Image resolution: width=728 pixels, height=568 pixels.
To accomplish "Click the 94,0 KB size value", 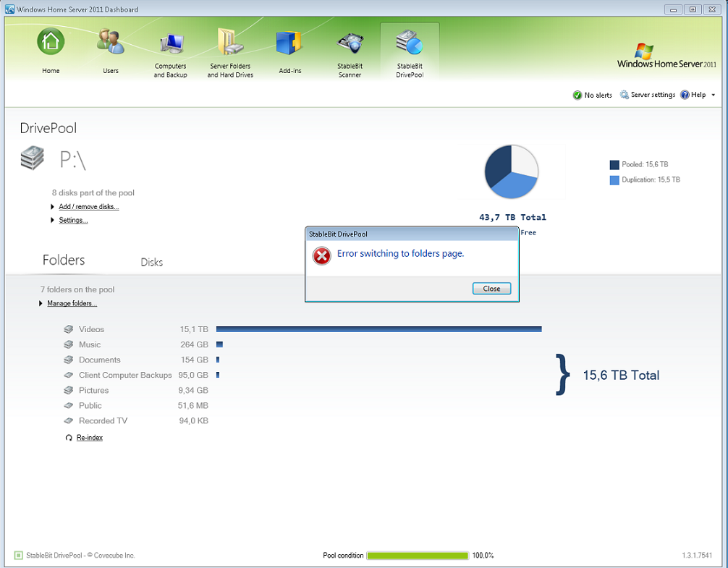I will coord(194,421).
